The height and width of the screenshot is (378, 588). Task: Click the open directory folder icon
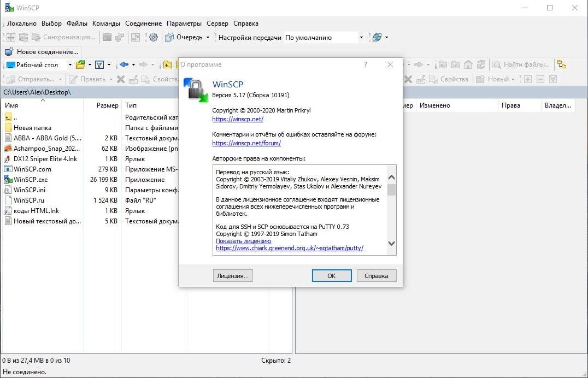[80, 64]
